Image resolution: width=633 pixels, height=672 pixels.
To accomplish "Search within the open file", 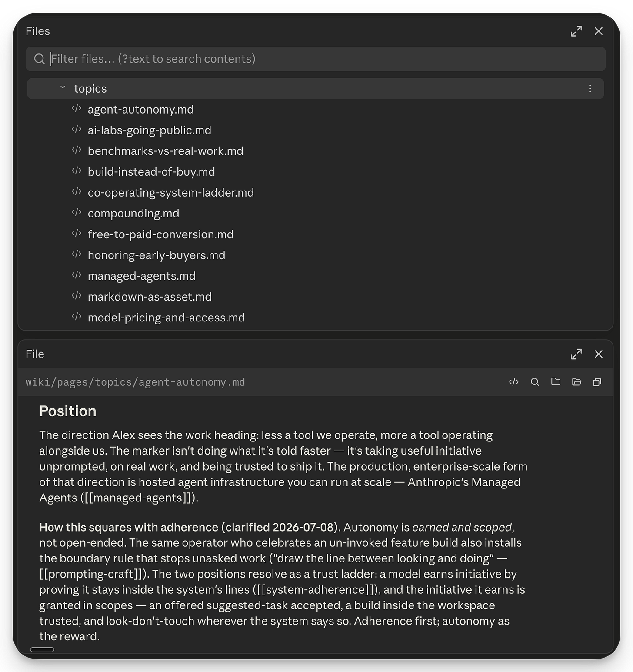I will point(535,382).
